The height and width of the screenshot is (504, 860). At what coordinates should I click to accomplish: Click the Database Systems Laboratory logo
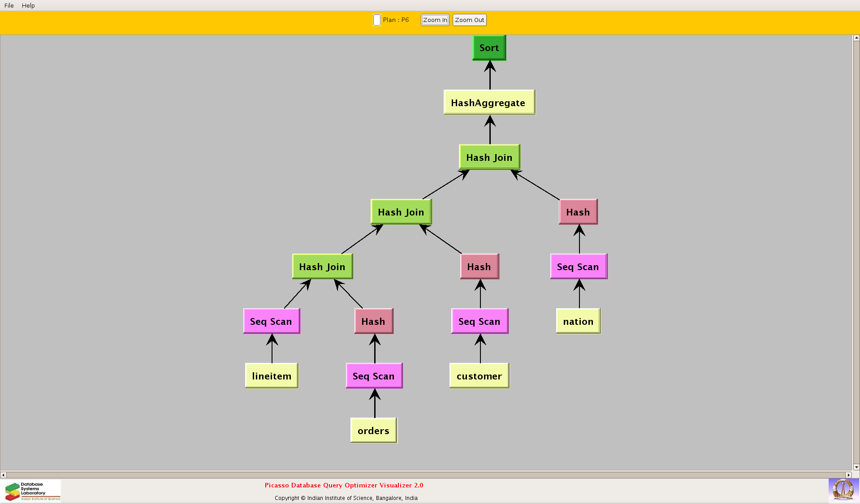tap(32, 491)
